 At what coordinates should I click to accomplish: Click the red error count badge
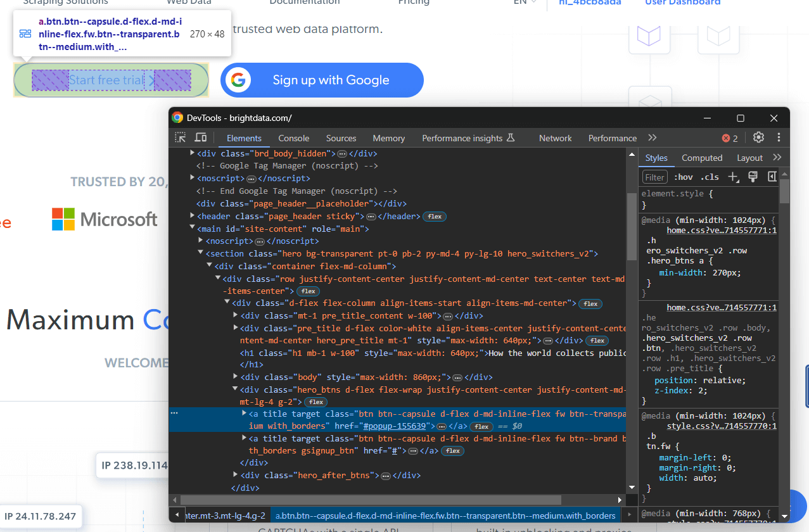coord(730,138)
